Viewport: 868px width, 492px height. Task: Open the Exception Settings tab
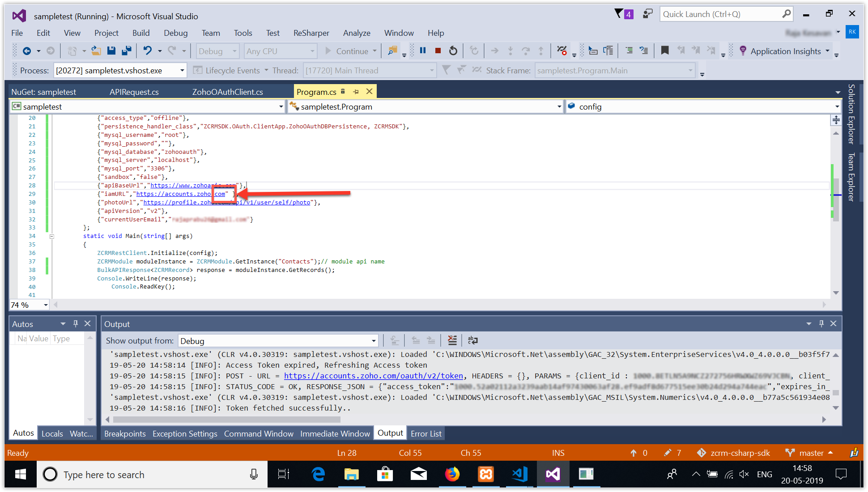pyautogui.click(x=185, y=433)
